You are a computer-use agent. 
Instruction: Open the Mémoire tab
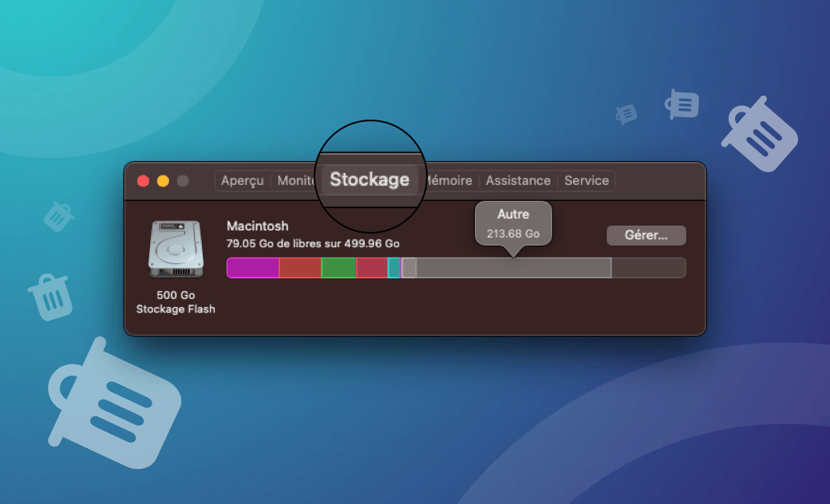pyautogui.click(x=449, y=180)
